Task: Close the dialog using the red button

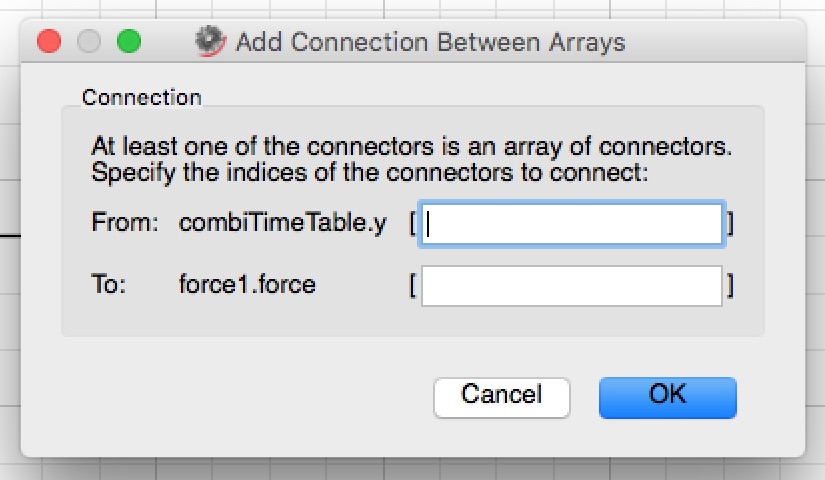Action: pos(49,42)
